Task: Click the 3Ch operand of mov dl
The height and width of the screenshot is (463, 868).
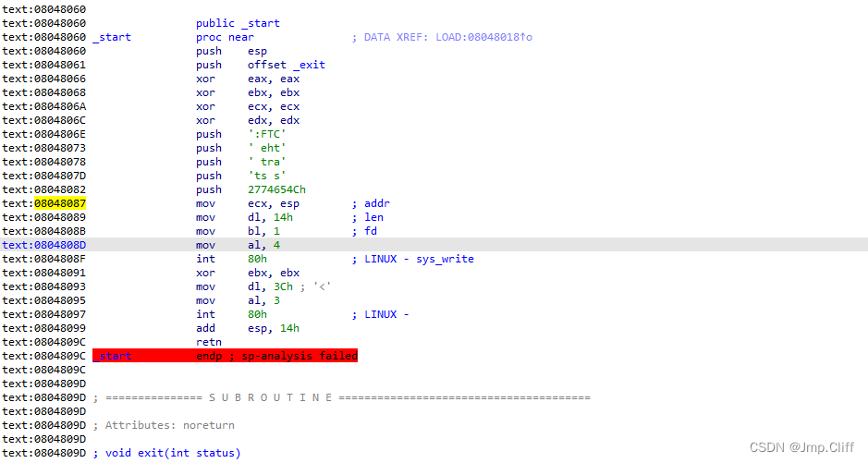Action: click(x=283, y=286)
